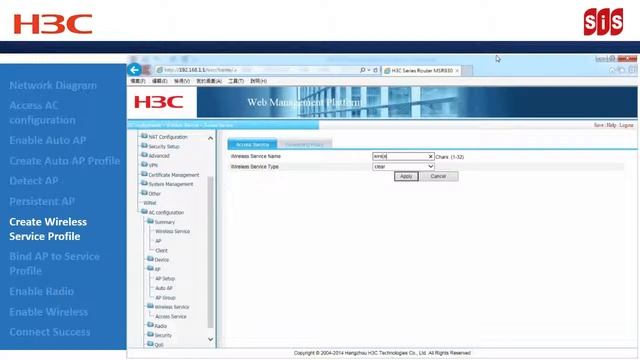
Task: Open the Wireless Service Type dropdown
Action: (403, 167)
